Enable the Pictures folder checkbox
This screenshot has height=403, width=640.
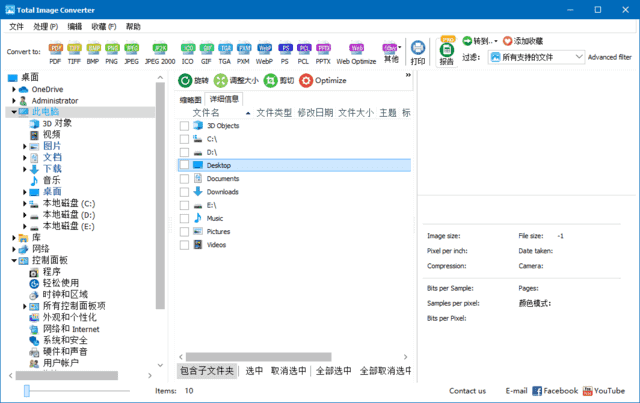click(x=184, y=231)
